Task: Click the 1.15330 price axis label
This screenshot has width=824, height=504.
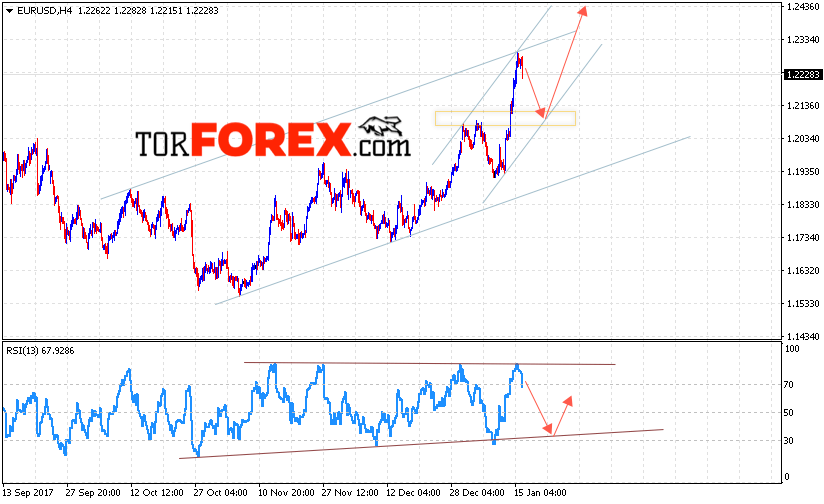Action: tap(802, 304)
